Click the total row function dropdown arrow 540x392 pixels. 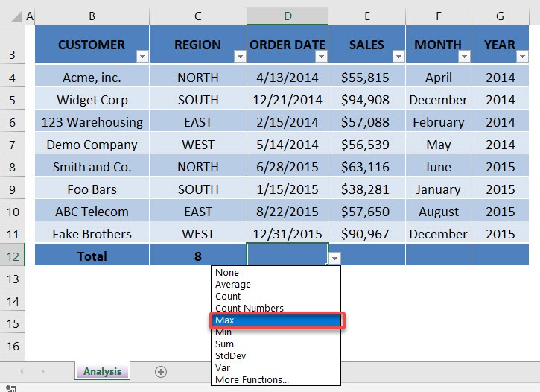point(334,258)
